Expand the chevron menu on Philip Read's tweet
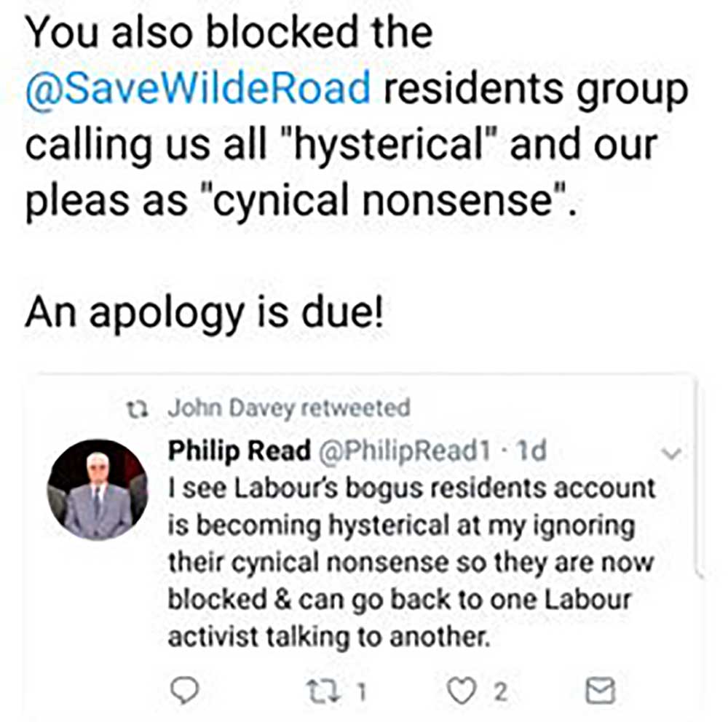This screenshot has width=728, height=722. [674, 454]
